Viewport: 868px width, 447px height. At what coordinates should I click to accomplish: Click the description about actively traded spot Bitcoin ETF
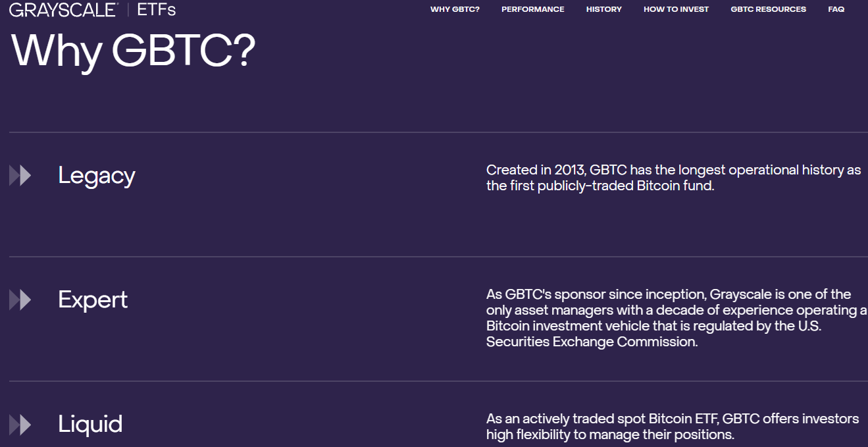point(671,426)
